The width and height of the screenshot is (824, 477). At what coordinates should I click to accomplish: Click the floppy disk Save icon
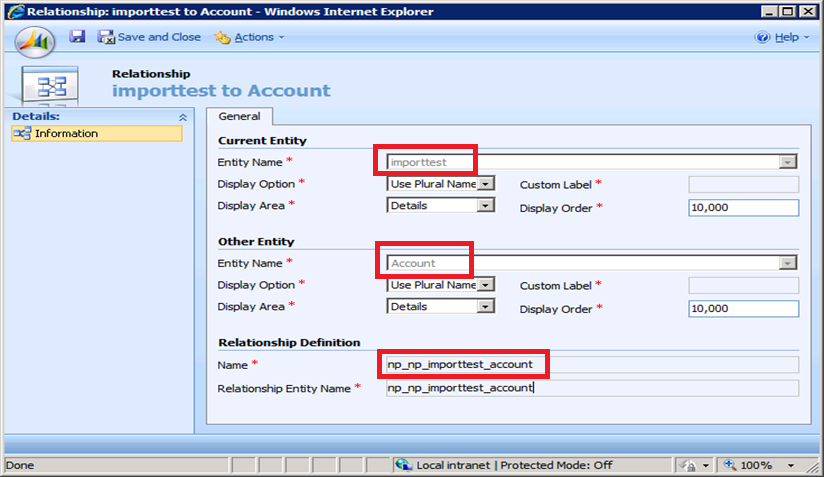tap(77, 37)
